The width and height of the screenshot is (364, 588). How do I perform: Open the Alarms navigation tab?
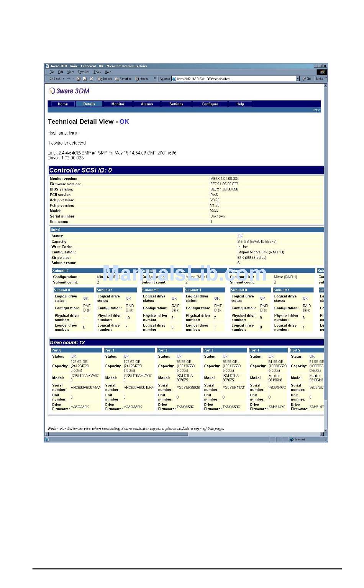(147, 104)
